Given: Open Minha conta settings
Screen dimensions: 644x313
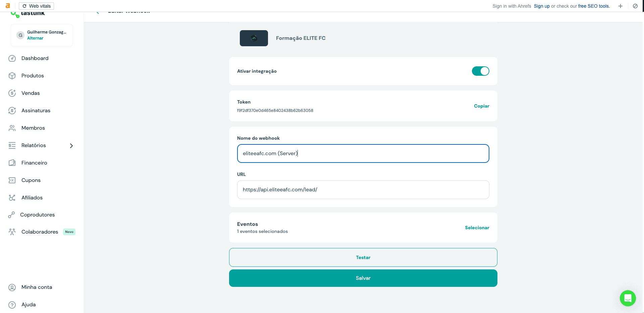Looking at the screenshot, I should point(37,287).
